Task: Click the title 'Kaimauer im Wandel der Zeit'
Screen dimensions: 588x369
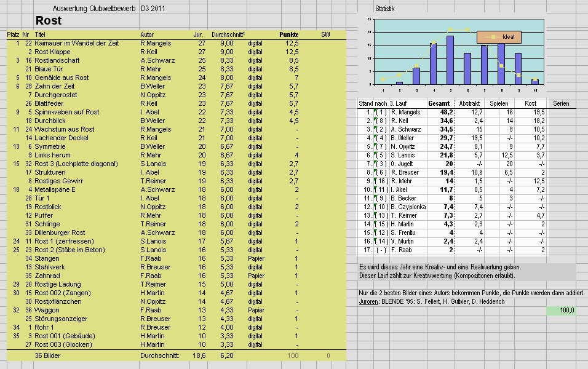Action: click(x=76, y=43)
